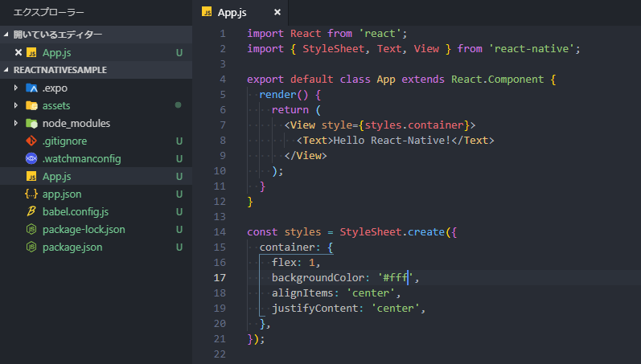
Task: Expand the node_modules folder arrow
Action: 15,123
